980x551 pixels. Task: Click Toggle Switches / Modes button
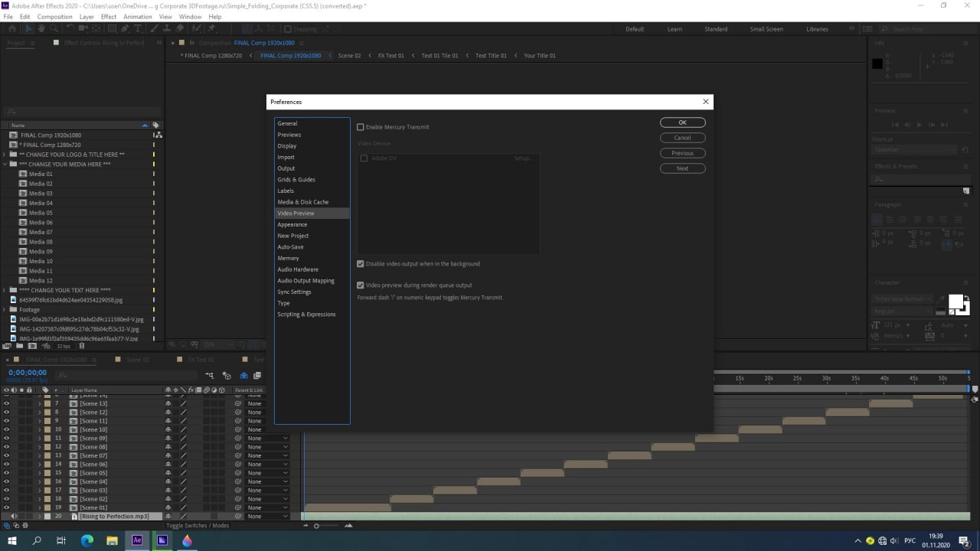198,526
